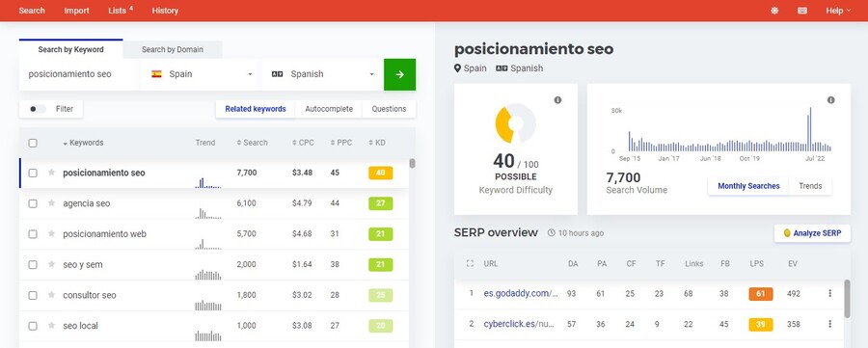This screenshot has width=868, height=348.
Task: Click the SERP table fullscreen expand icon
Action: point(470,264)
